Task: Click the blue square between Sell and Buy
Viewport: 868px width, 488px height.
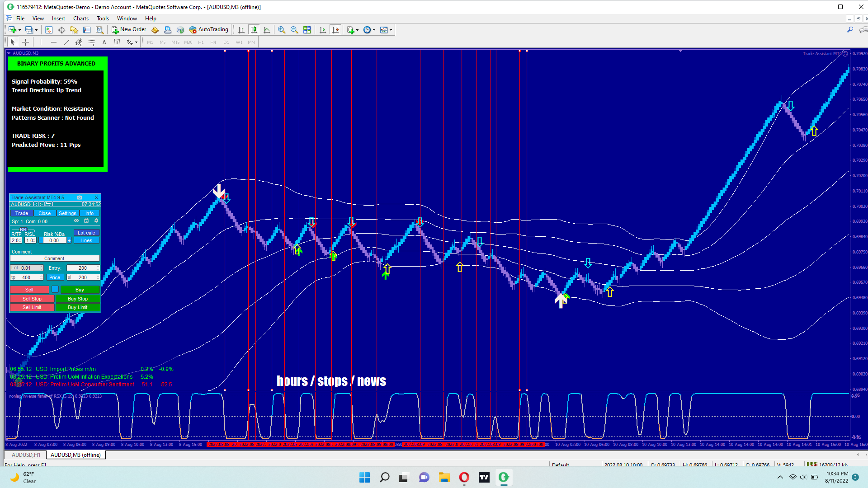Action: click(x=55, y=290)
